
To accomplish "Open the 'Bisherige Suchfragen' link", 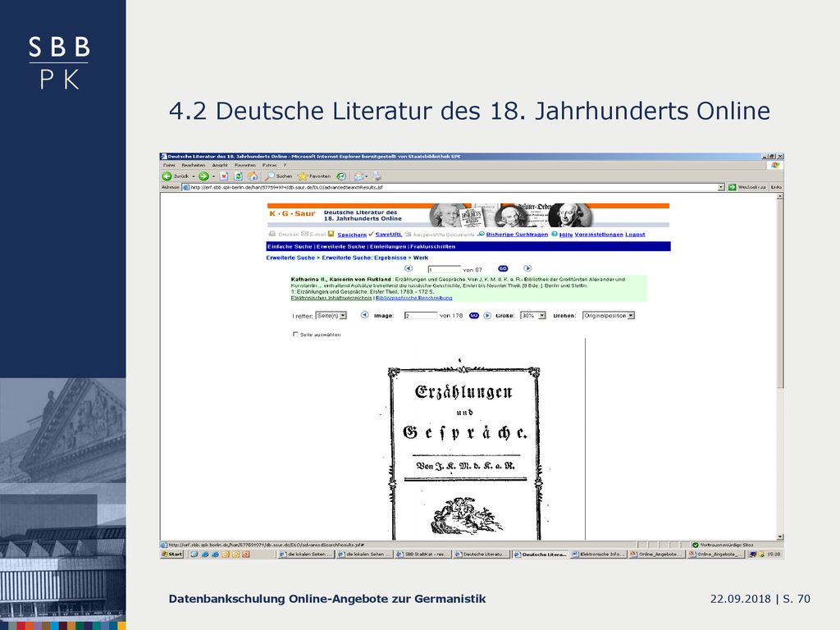I will [x=517, y=235].
